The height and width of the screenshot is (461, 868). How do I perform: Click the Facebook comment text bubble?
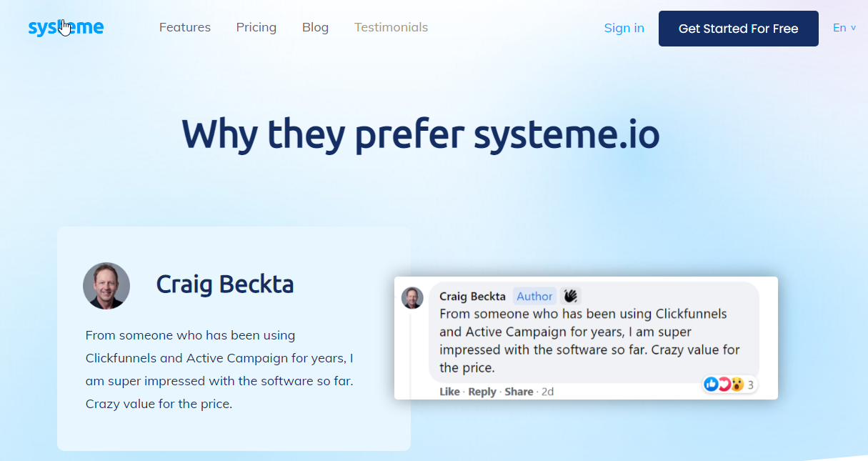[x=594, y=332]
